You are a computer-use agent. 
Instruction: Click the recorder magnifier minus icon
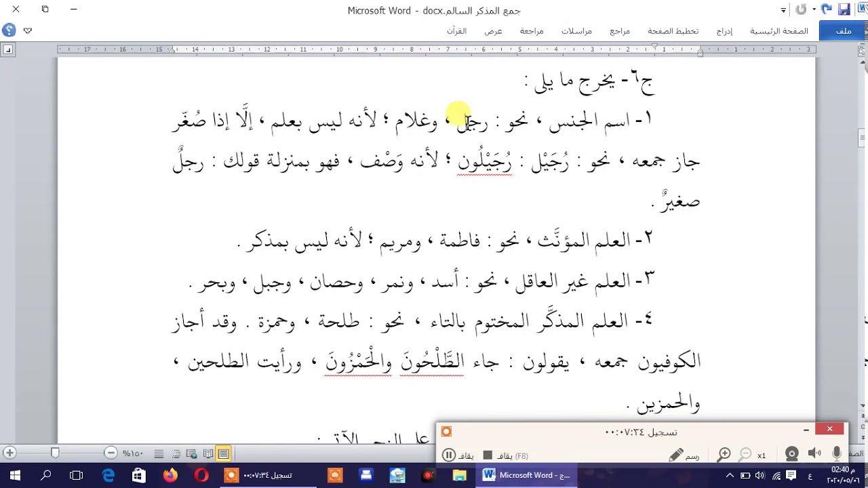tap(745, 455)
